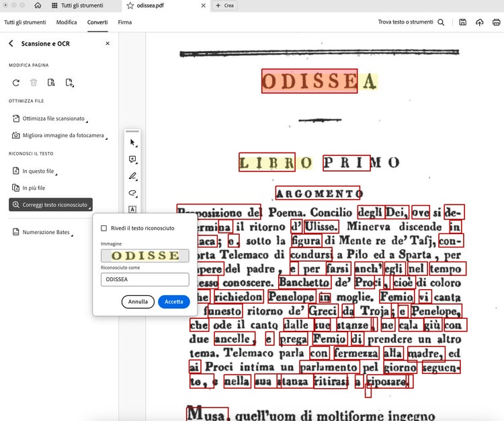Click the PRIMO recognized text box

coord(347,163)
